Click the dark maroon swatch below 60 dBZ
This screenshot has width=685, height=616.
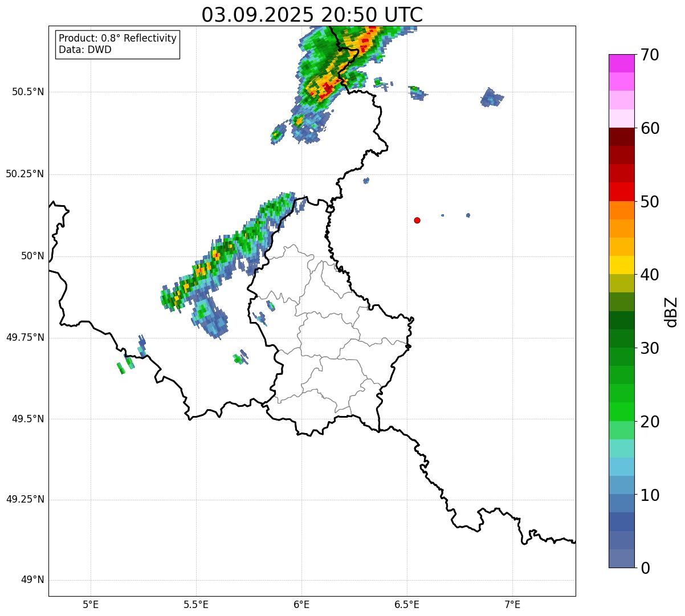[621, 137]
